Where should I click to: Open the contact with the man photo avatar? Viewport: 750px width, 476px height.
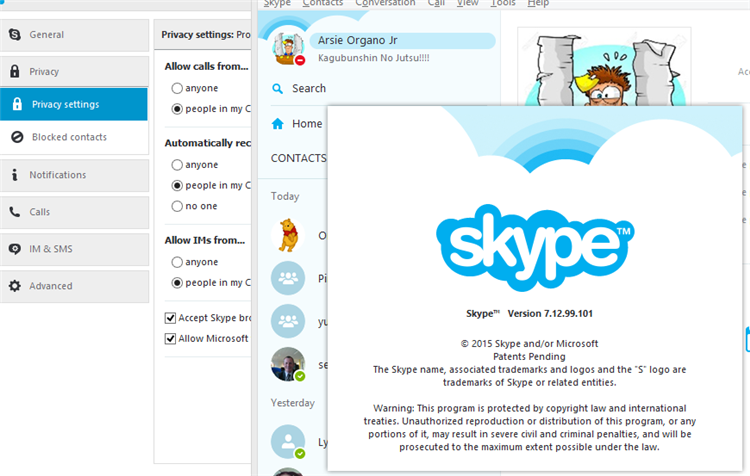[288, 365]
